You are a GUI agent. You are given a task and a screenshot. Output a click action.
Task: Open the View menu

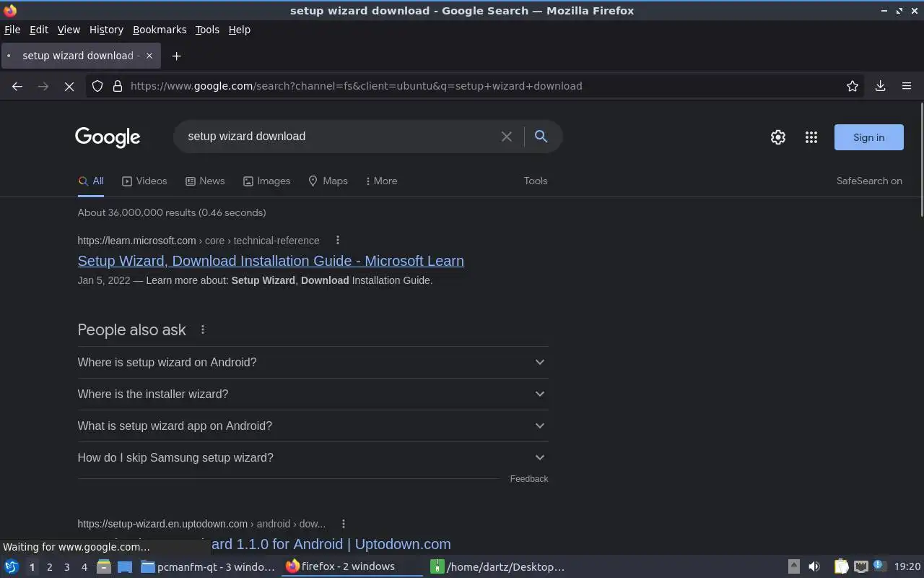(x=69, y=30)
